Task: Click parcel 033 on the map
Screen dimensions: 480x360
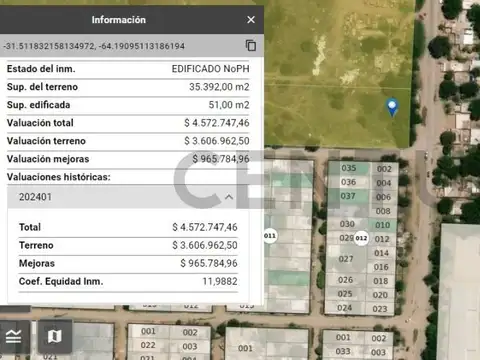Action: [343, 351]
